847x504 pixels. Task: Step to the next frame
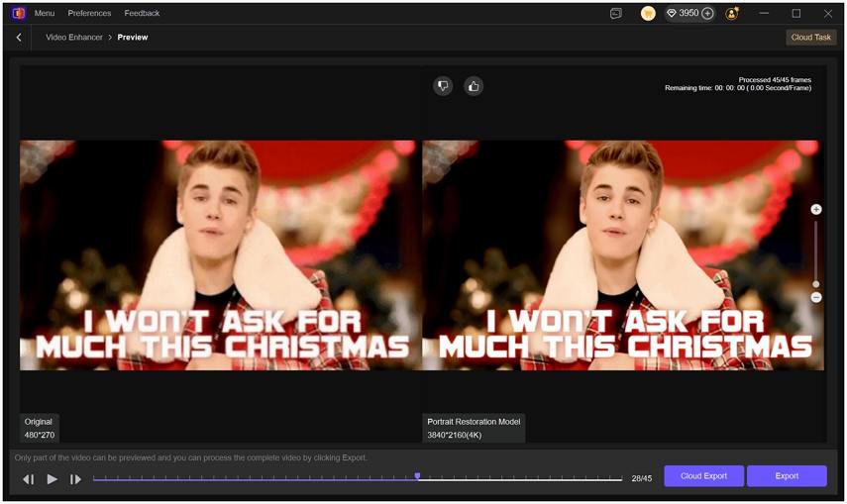pos(75,479)
